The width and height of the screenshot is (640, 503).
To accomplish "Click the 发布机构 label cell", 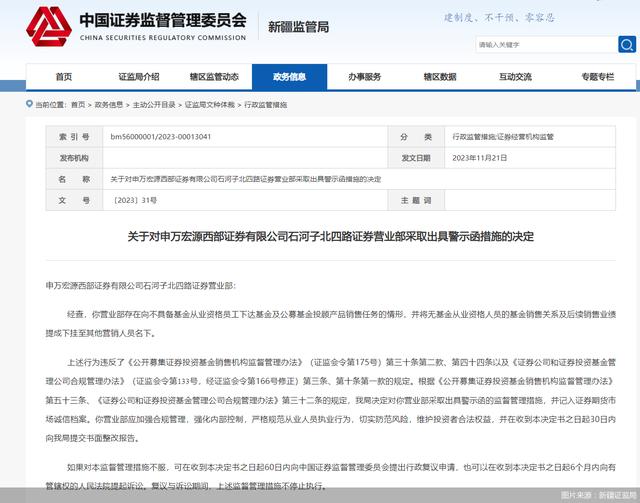I will 74,158.
